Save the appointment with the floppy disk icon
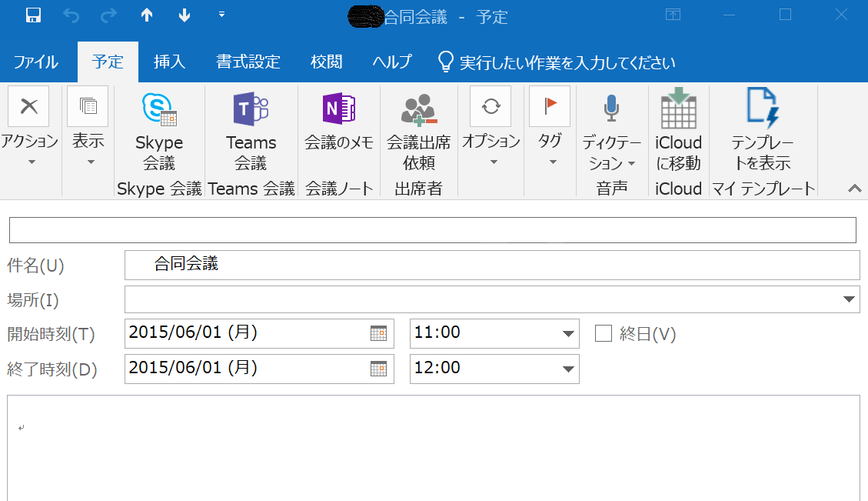This screenshot has height=501, width=868. click(33, 15)
